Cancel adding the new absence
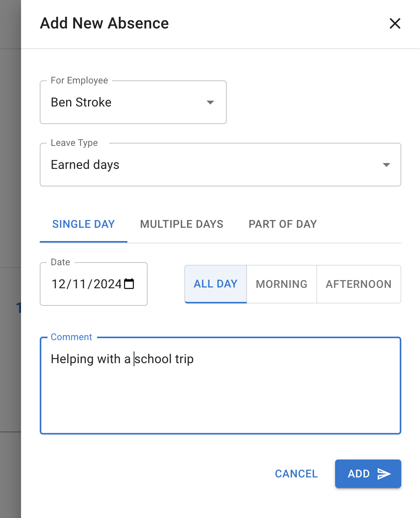Screen dimensions: 420x518 [x=296, y=474]
